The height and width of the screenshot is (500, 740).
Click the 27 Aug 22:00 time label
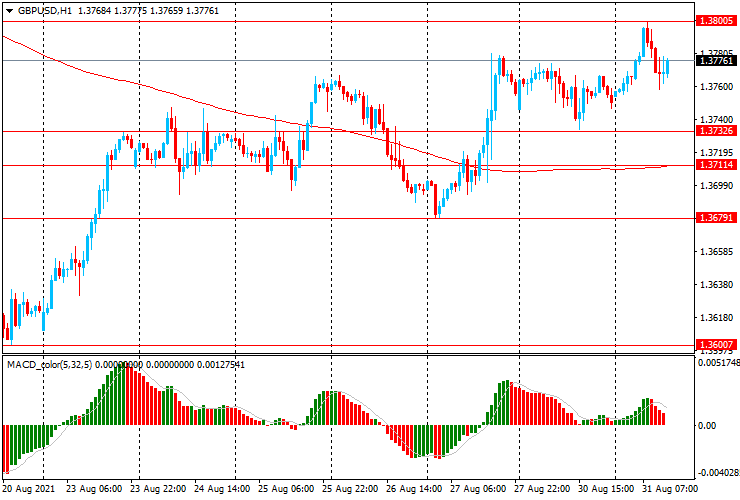pyautogui.click(x=542, y=488)
